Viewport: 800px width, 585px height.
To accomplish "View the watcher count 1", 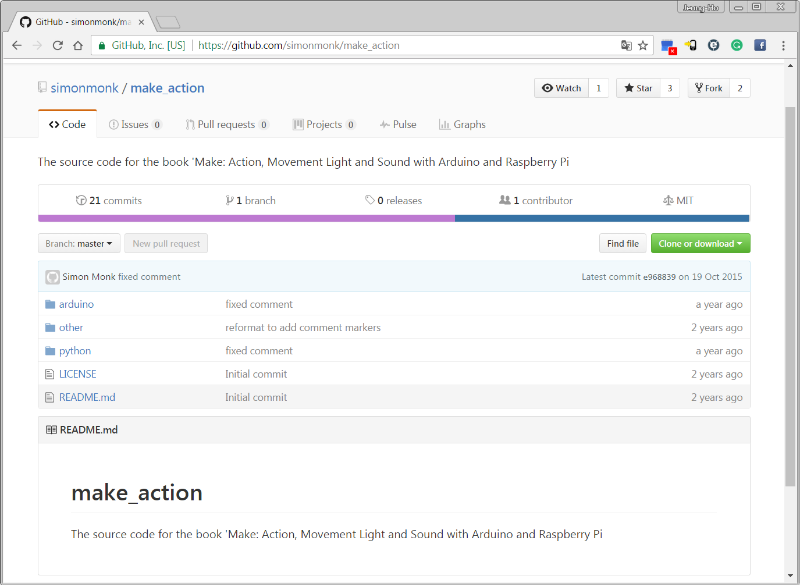I will (598, 88).
